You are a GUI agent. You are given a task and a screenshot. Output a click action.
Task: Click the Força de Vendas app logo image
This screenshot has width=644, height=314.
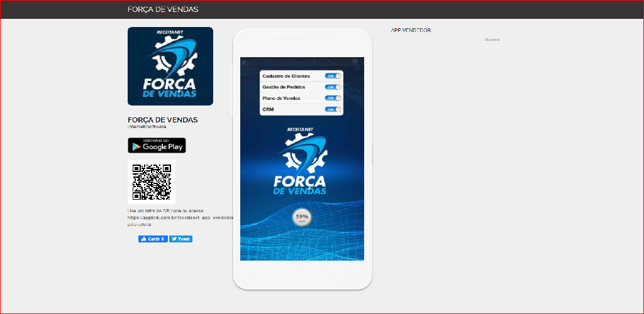pyautogui.click(x=170, y=67)
